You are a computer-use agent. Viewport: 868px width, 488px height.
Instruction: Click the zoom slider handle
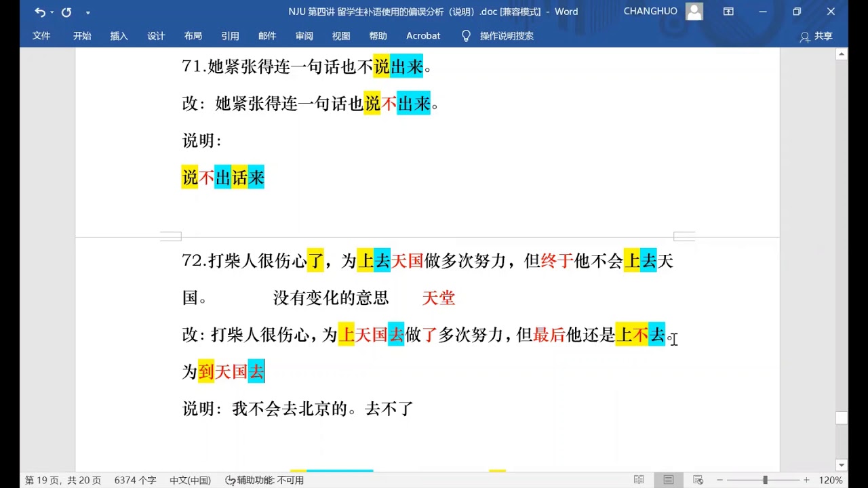[765, 480]
